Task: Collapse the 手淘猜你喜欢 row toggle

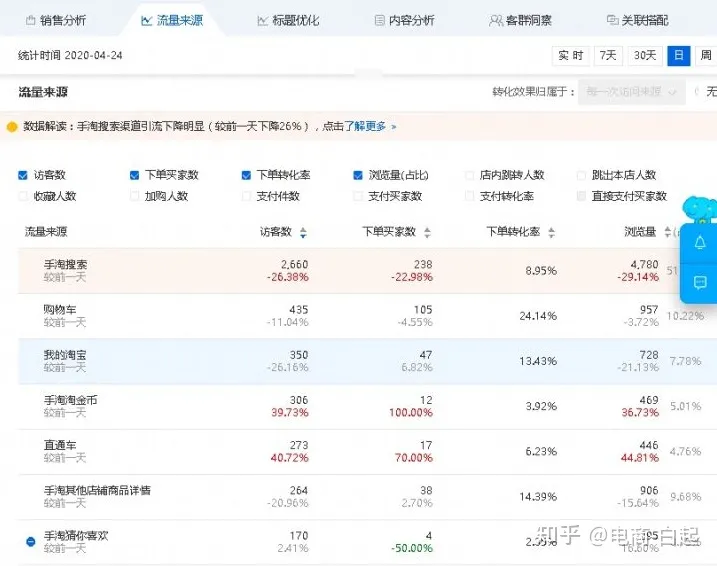Action: pos(31,542)
